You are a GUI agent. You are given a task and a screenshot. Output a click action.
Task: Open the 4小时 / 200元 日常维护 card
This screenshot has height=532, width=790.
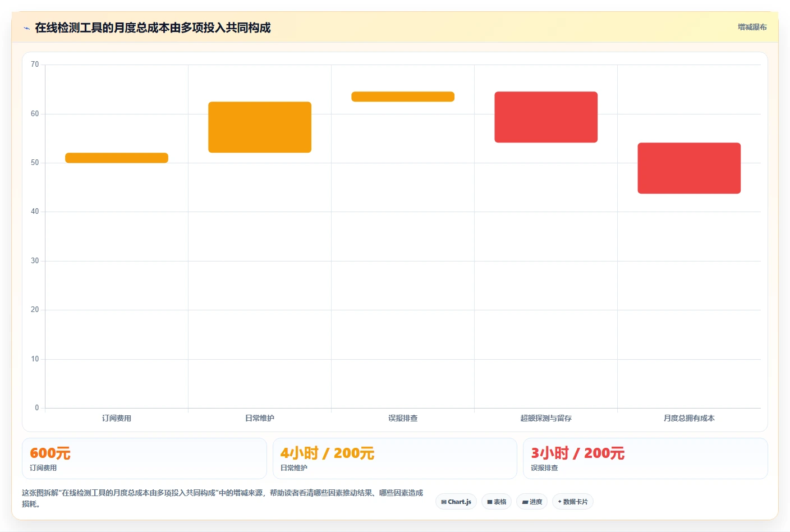(395, 458)
